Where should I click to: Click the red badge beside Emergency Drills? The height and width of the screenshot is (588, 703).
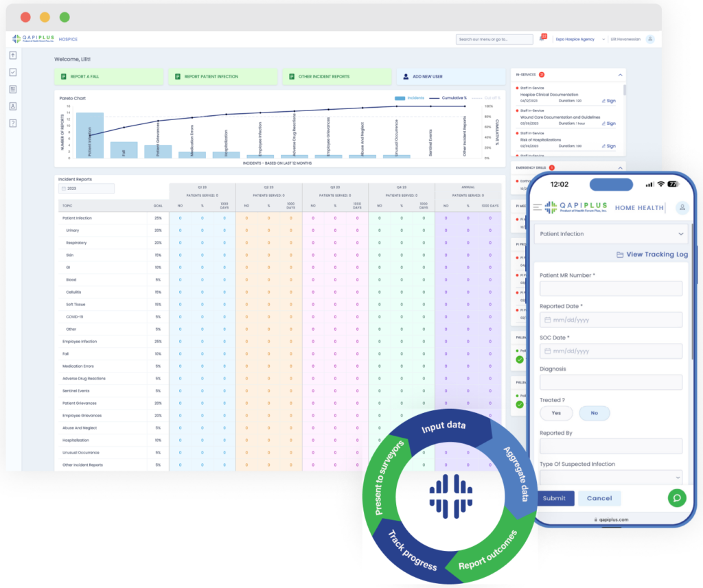[552, 167]
